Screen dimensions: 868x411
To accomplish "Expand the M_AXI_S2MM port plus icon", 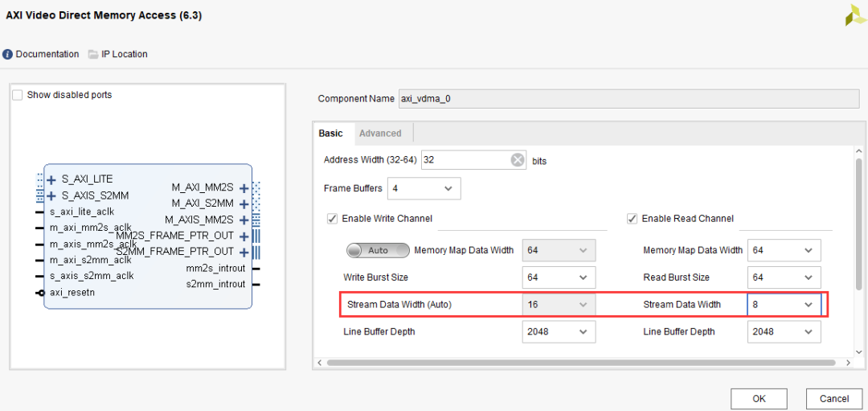I will [x=244, y=204].
